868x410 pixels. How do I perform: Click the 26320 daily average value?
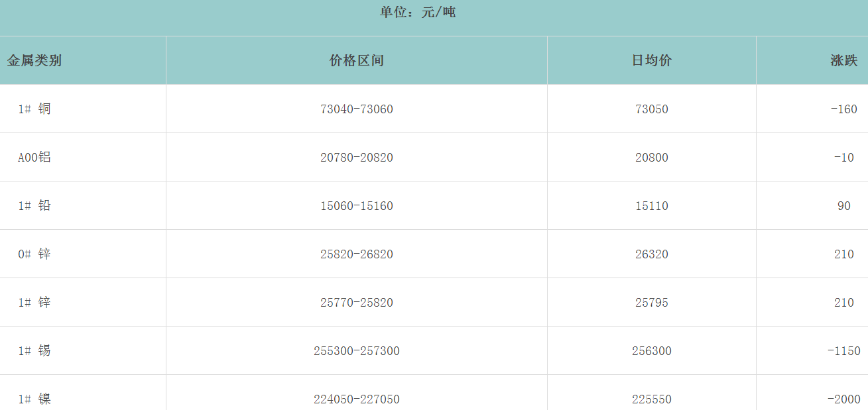pyautogui.click(x=652, y=254)
